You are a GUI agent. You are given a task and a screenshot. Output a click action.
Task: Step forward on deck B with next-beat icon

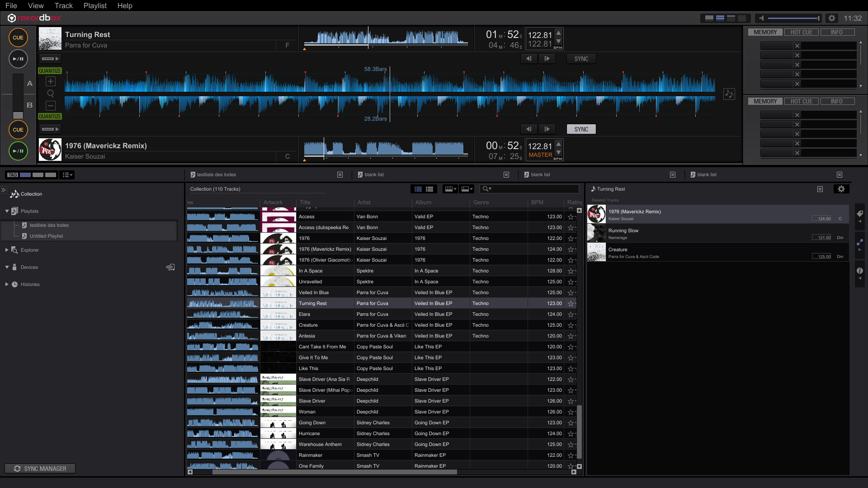tap(547, 129)
